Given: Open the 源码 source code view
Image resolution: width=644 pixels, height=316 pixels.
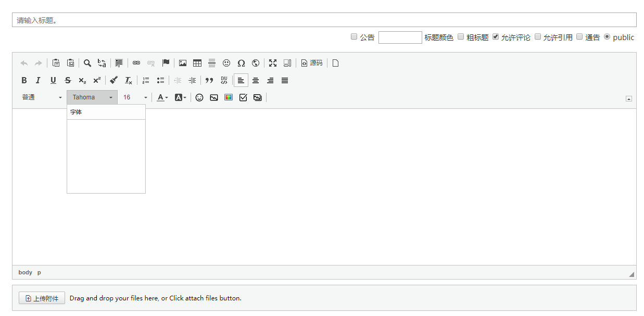Looking at the screenshot, I should click(311, 63).
